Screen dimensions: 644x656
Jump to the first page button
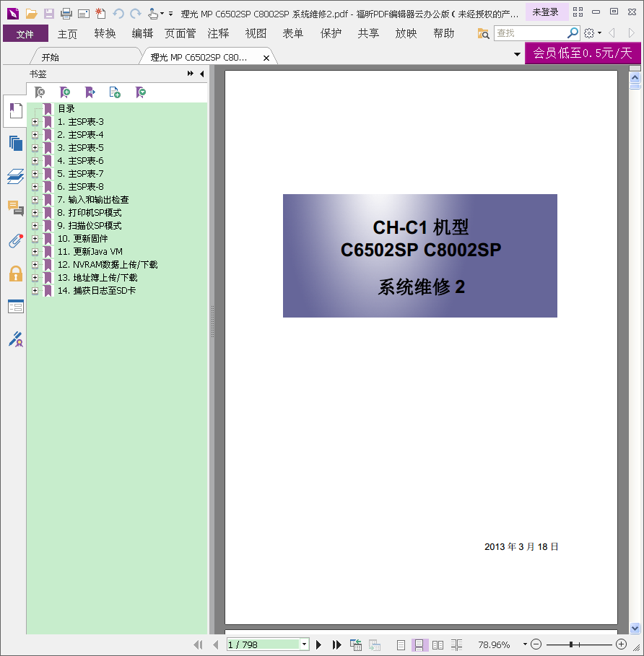(198, 644)
